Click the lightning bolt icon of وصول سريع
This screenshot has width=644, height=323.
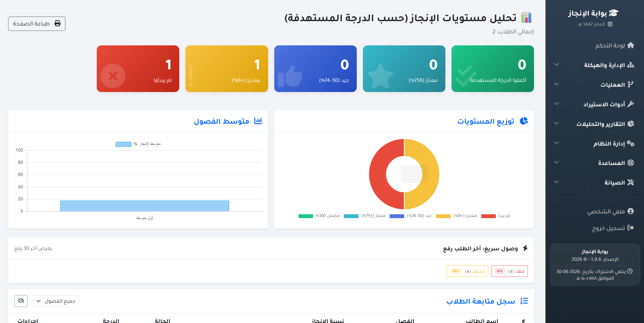[525, 248]
